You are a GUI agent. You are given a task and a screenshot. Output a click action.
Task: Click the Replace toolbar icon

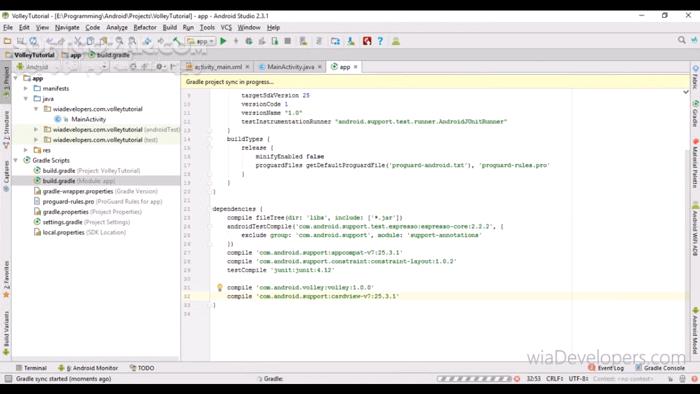[133, 41]
